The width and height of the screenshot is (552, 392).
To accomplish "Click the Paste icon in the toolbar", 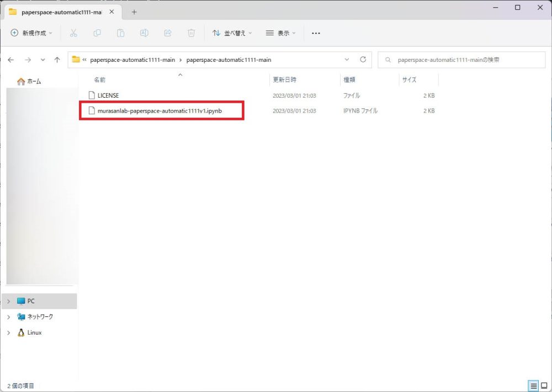I will [120, 33].
